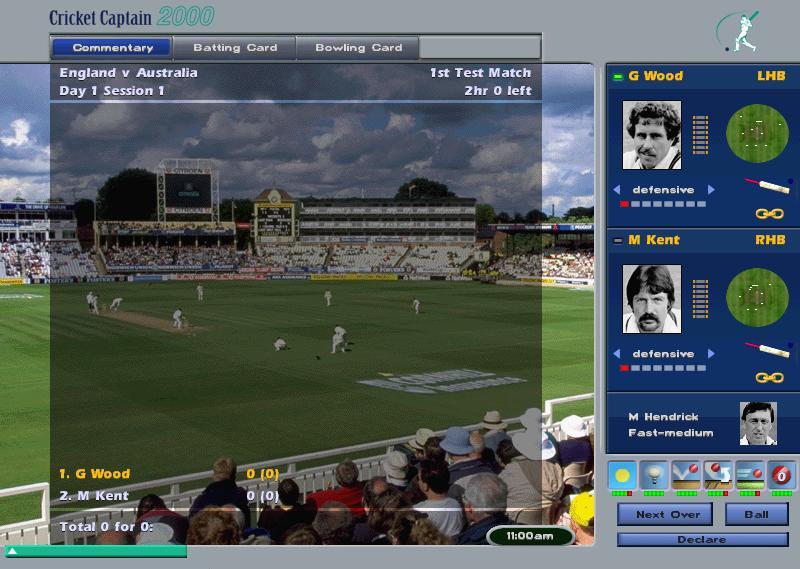Click the sunny weather condition icon
This screenshot has width=800, height=569.
click(622, 473)
